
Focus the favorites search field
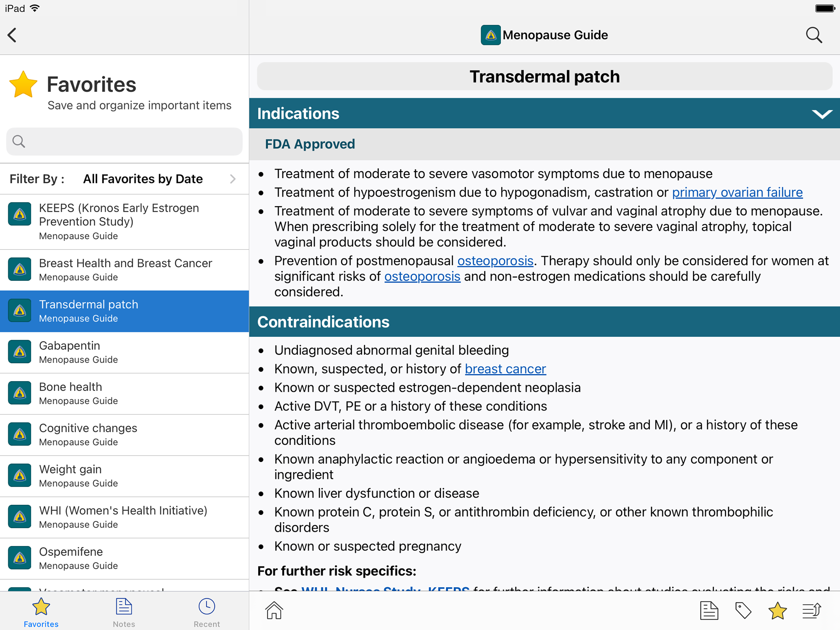pos(125,142)
